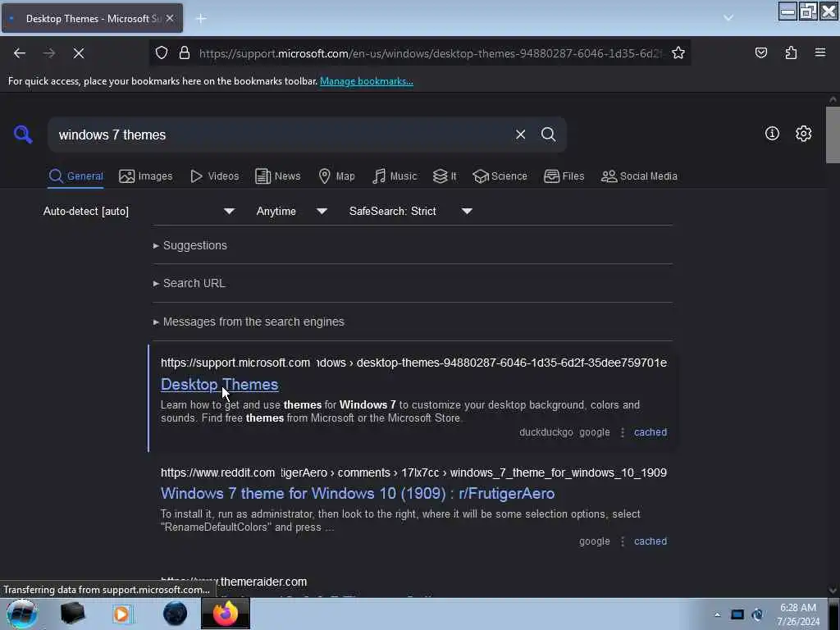Open the tracking protection shield icon

162,53
